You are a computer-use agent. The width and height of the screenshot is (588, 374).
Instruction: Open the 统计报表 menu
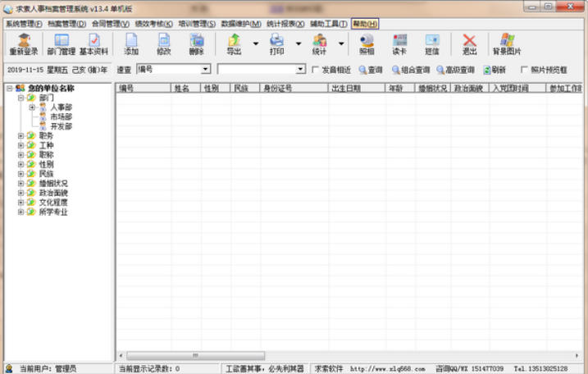[285, 24]
